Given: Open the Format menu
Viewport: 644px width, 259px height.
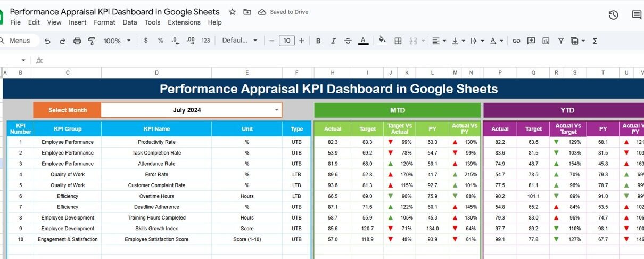Looking at the screenshot, I should [x=104, y=22].
